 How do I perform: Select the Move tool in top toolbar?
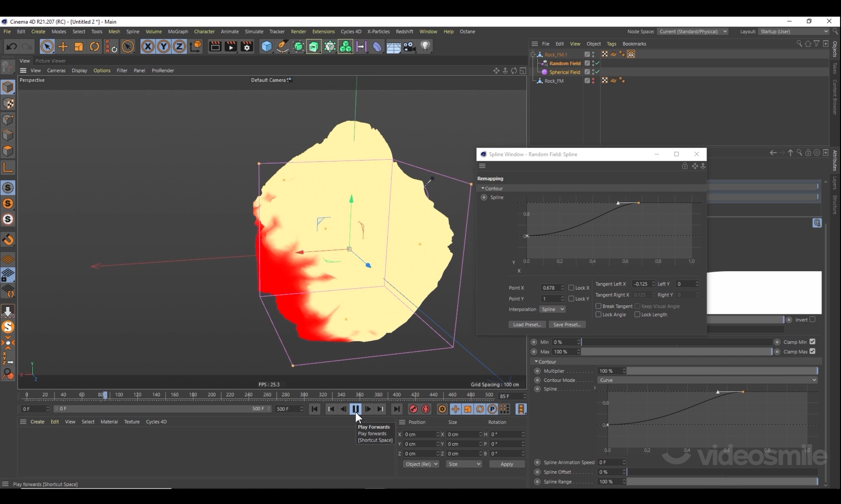coord(63,46)
